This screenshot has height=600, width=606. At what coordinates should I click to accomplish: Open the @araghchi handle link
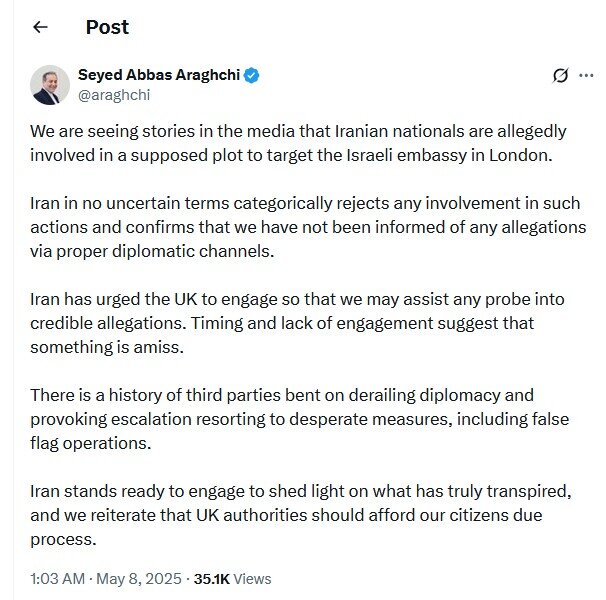click(114, 95)
